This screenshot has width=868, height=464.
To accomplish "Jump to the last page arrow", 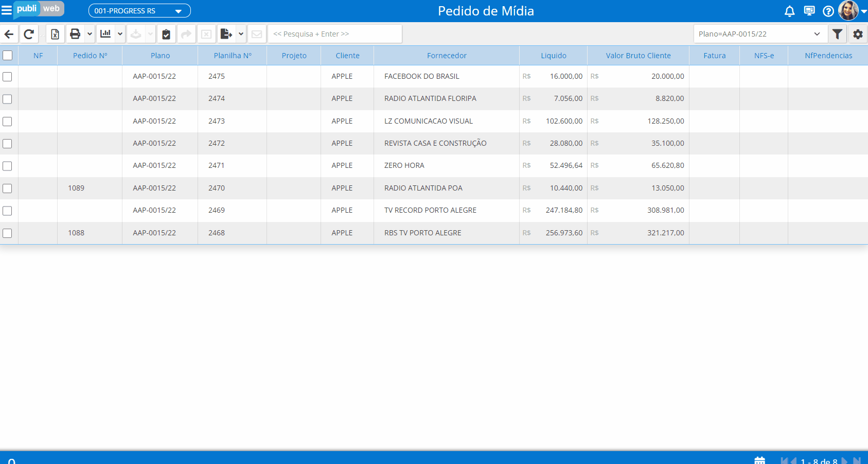I will (857, 461).
